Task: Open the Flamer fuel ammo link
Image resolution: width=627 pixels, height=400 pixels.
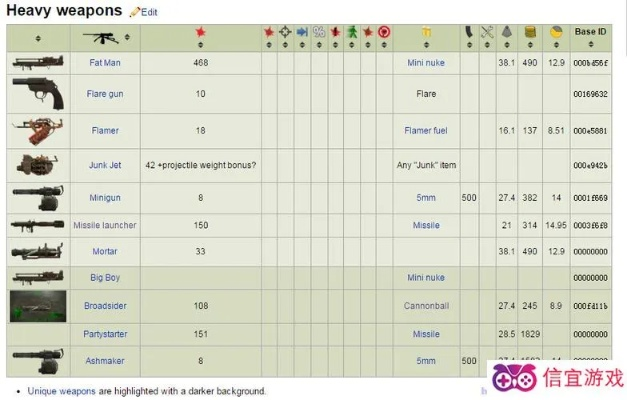Action: [425, 130]
